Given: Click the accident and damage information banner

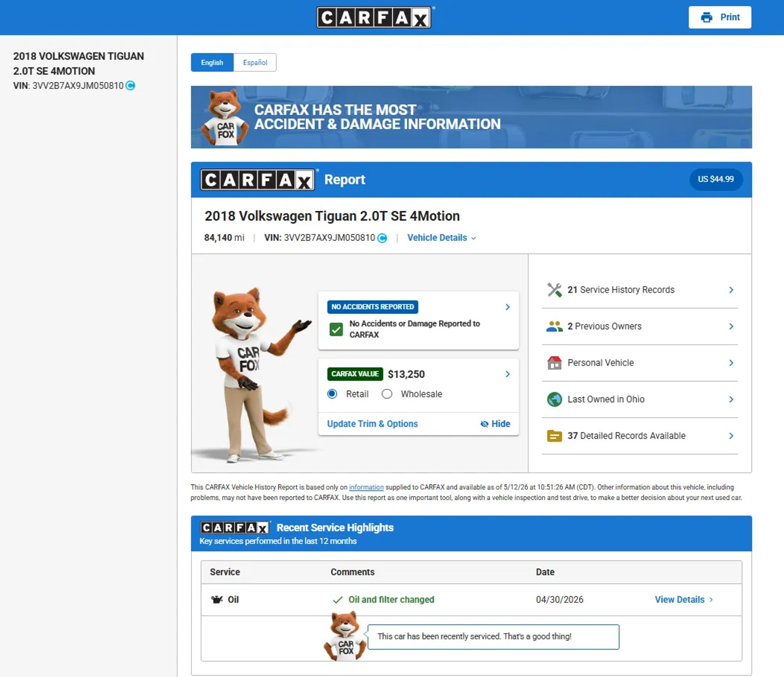Looking at the screenshot, I should pyautogui.click(x=471, y=117).
